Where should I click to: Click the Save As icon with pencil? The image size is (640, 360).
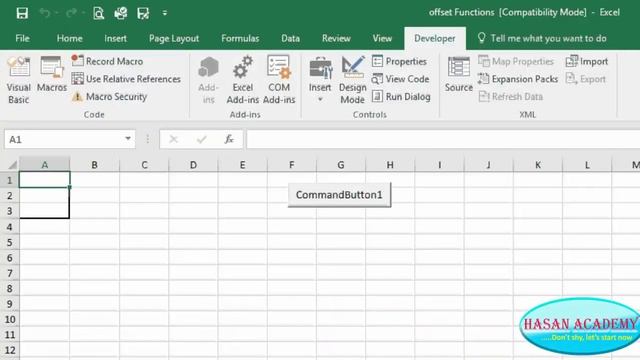pos(143,13)
